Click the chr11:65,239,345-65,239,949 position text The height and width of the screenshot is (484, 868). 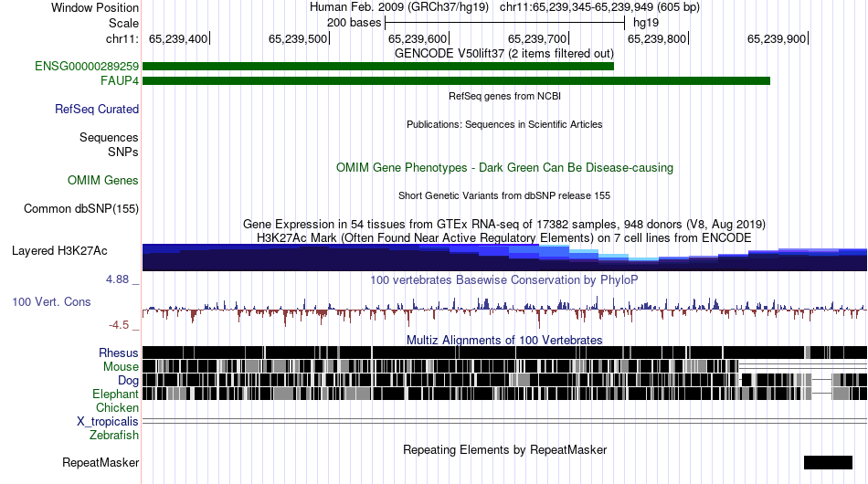pos(599,7)
